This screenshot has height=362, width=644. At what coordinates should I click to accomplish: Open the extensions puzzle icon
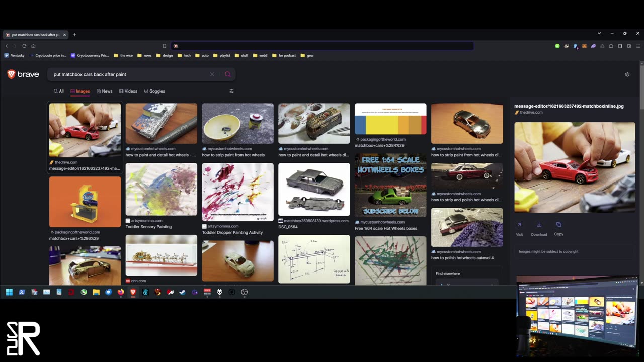611,46
